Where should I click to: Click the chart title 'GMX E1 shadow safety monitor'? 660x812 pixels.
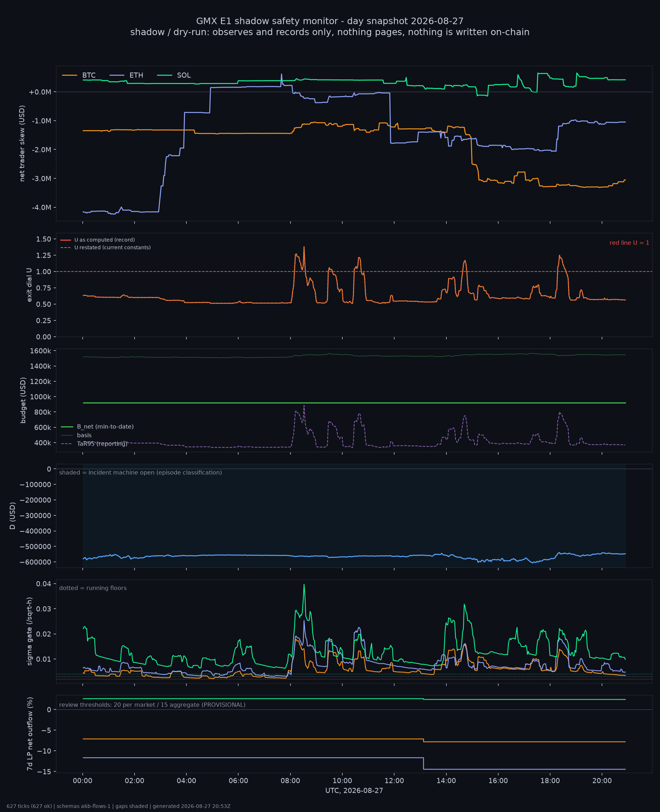tap(330, 21)
